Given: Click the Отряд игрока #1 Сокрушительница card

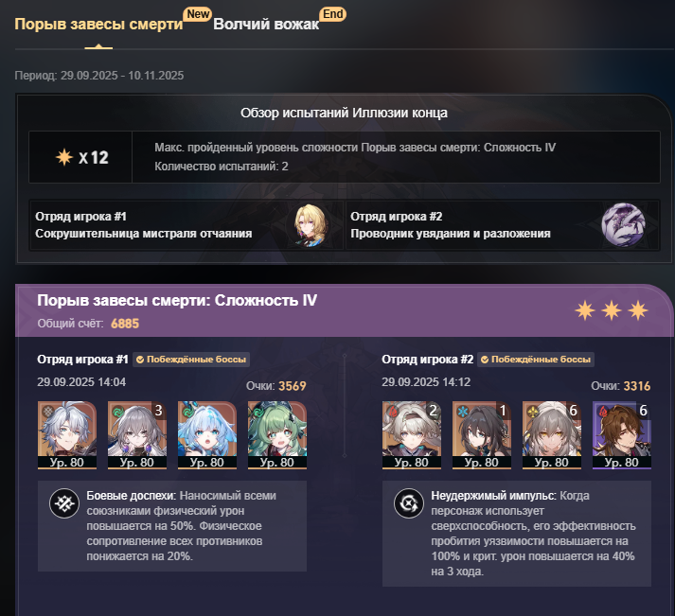Looking at the screenshot, I should (187, 225).
